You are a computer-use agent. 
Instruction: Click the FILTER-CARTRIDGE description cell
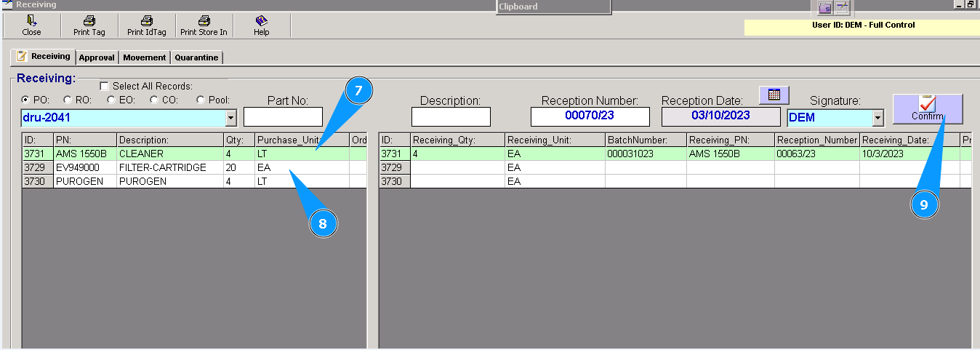point(170,167)
